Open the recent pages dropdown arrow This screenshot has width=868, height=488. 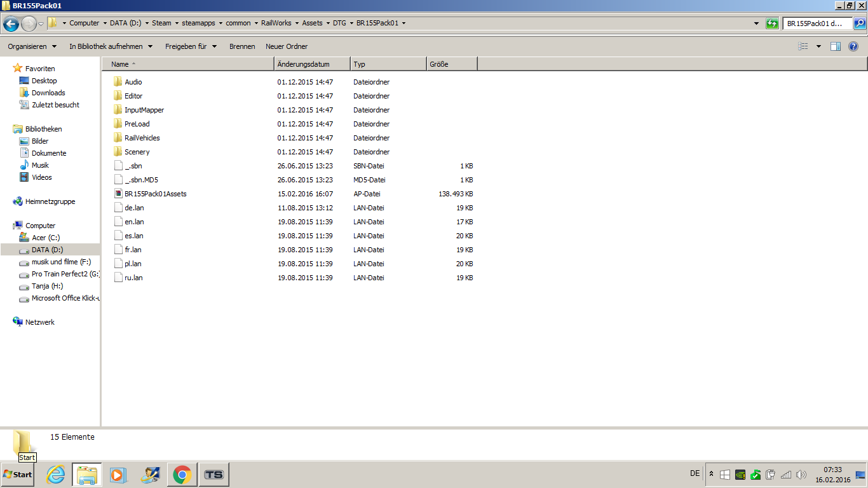[x=41, y=24]
